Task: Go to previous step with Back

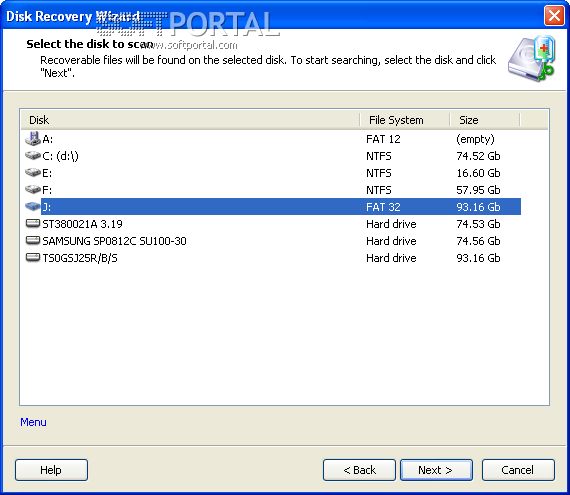Action: tap(359, 470)
